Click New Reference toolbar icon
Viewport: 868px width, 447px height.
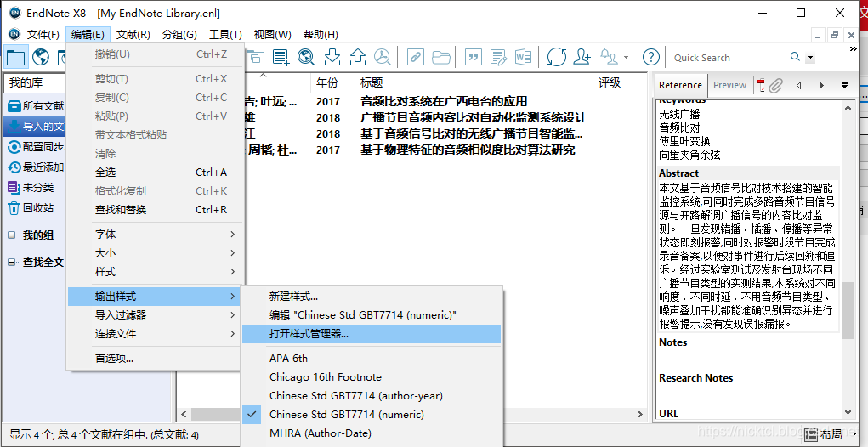[281, 57]
